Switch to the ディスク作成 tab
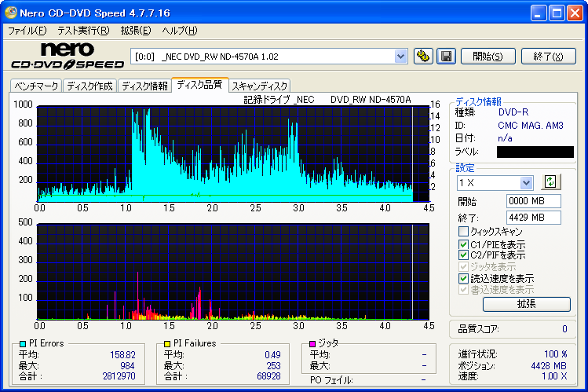The height and width of the screenshot is (392, 588). click(x=89, y=86)
